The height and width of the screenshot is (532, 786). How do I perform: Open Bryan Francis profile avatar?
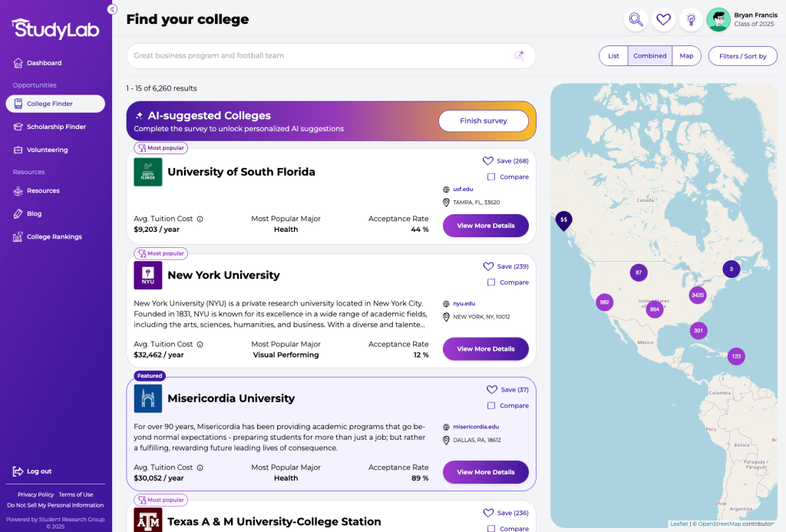point(718,20)
